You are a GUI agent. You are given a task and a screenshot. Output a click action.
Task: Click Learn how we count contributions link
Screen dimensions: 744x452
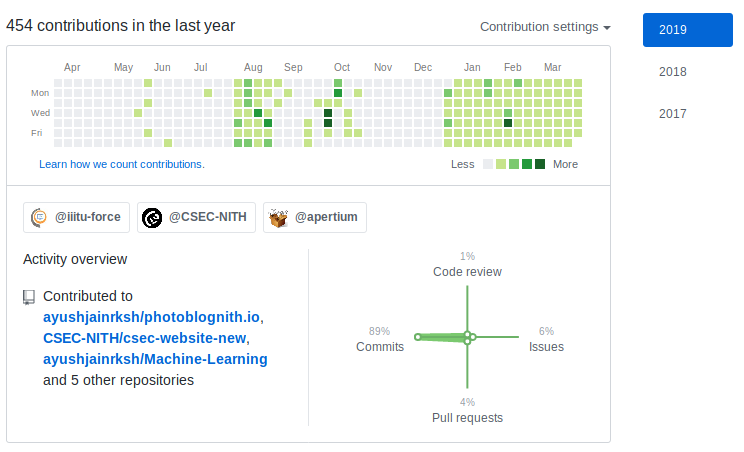[x=122, y=164]
